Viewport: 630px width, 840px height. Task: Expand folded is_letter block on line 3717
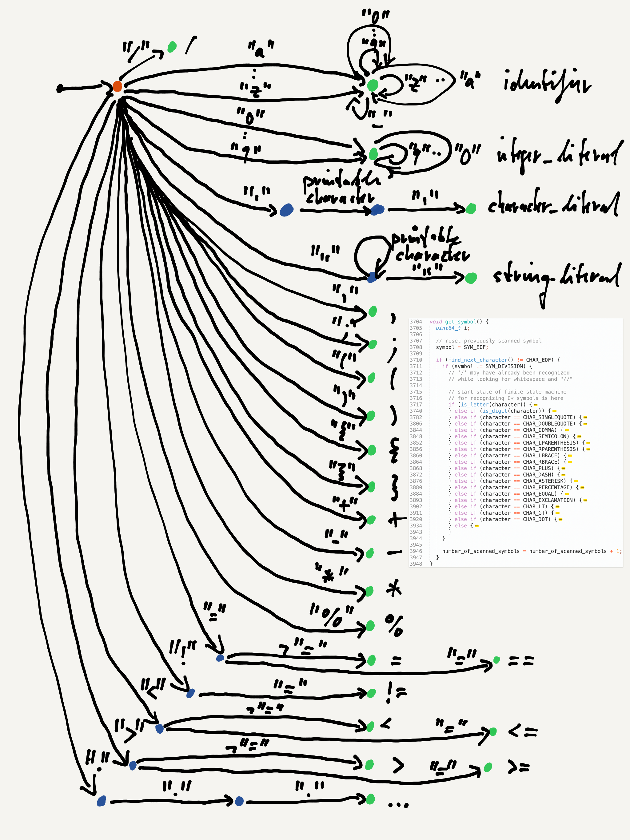(x=535, y=405)
